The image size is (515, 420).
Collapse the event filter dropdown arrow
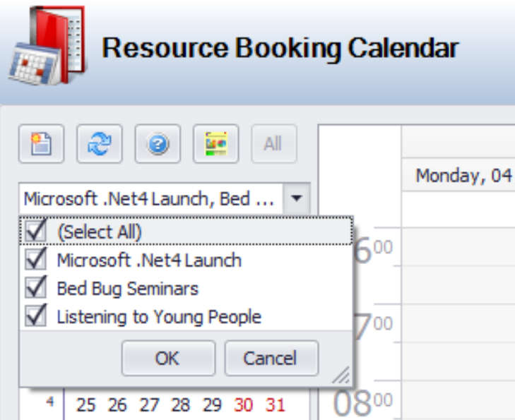tap(297, 199)
